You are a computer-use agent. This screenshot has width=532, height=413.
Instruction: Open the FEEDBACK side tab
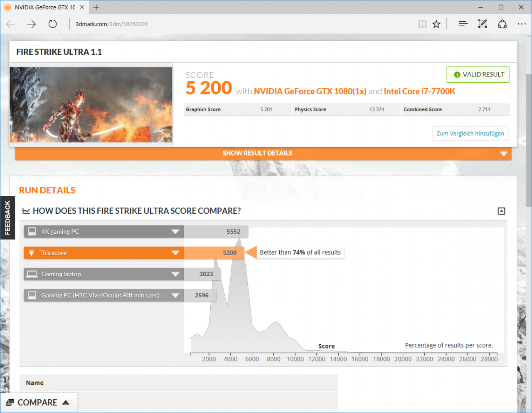[7, 218]
